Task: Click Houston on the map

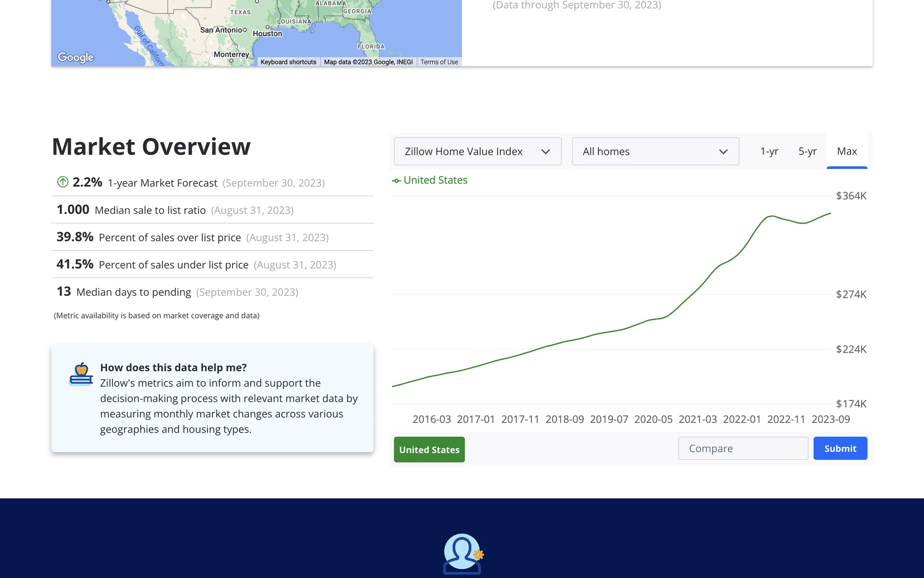Action: [268, 33]
